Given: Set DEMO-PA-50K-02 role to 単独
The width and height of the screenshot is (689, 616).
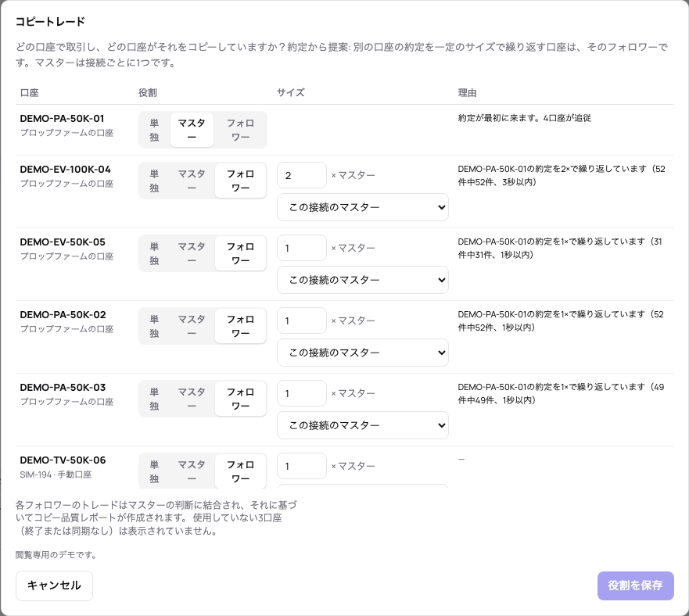Looking at the screenshot, I should point(154,326).
